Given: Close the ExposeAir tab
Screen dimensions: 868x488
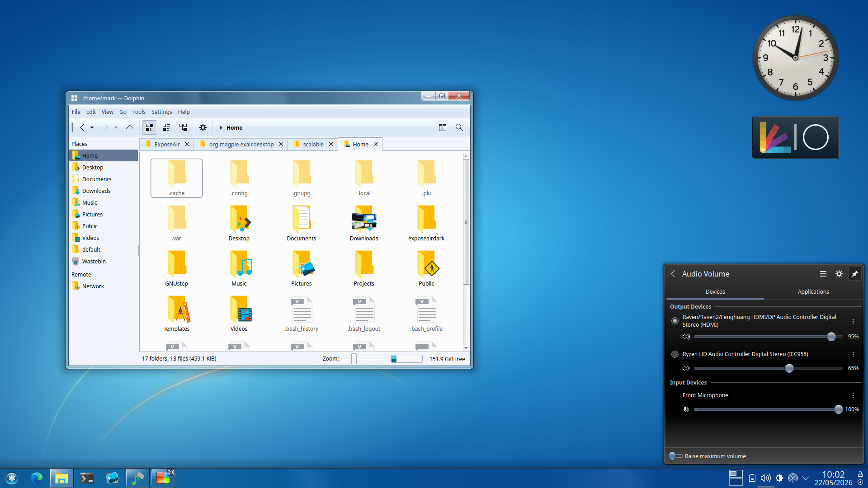Looking at the screenshot, I should coord(187,144).
